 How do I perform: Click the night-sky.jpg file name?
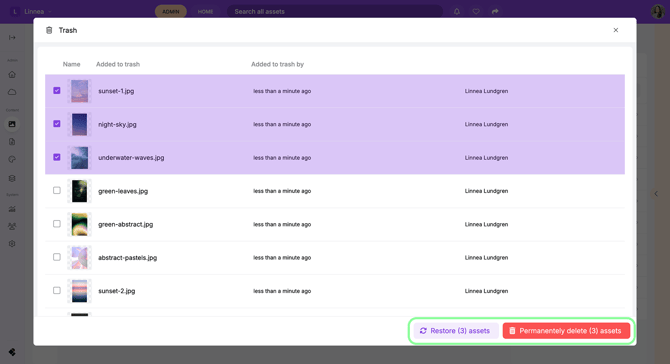118,124
